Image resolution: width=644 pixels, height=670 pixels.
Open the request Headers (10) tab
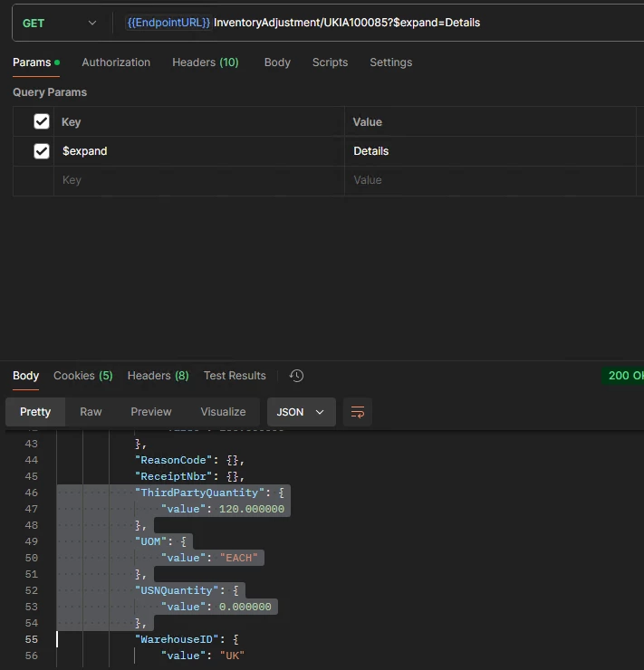[x=205, y=62]
